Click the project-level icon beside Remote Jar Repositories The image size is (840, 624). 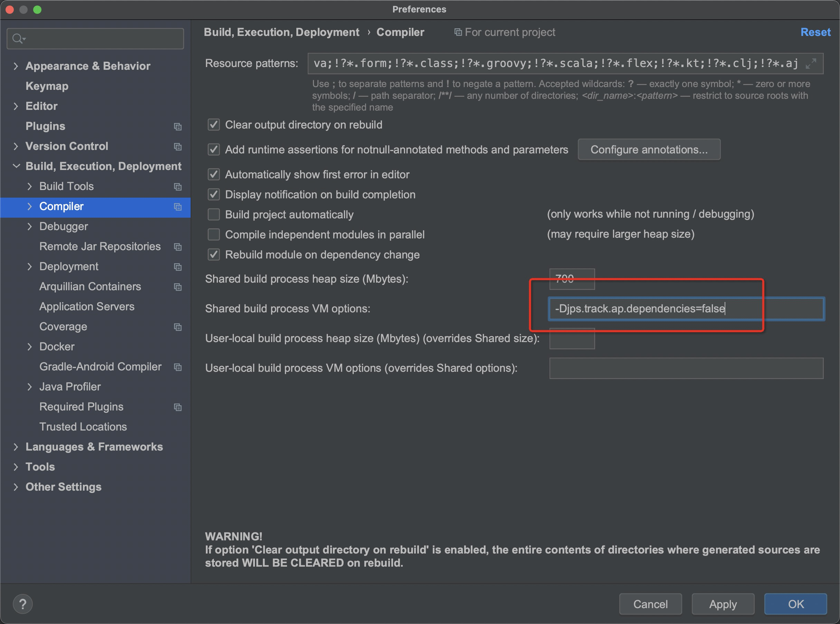pos(178,247)
